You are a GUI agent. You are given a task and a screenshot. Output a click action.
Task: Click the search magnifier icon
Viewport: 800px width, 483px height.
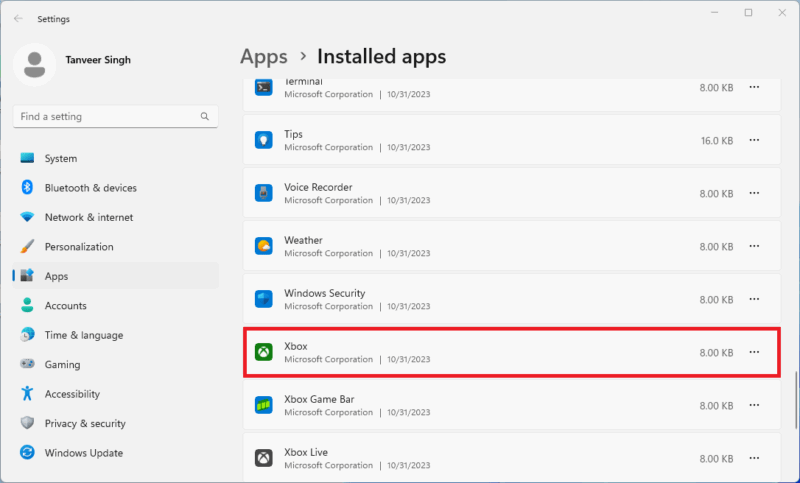pos(205,116)
